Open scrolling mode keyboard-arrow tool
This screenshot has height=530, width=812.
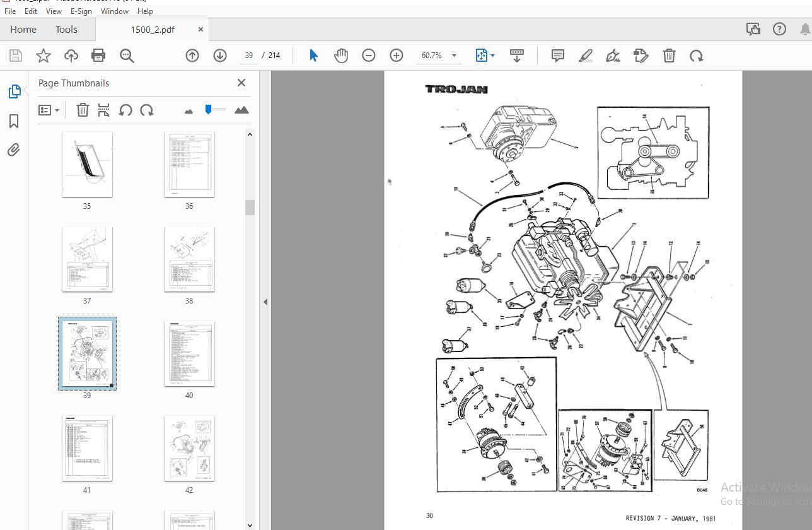point(517,56)
